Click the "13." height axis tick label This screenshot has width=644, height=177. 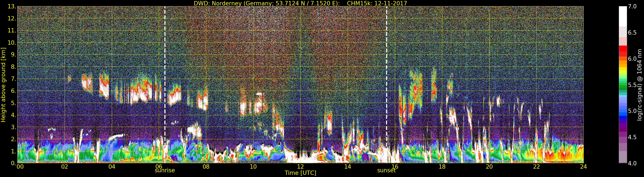click(x=12, y=6)
